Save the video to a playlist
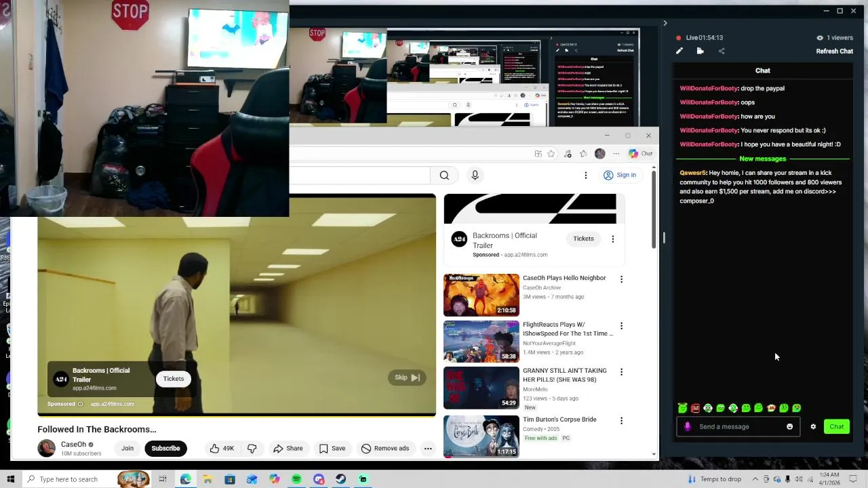The image size is (868, 488). point(332,448)
